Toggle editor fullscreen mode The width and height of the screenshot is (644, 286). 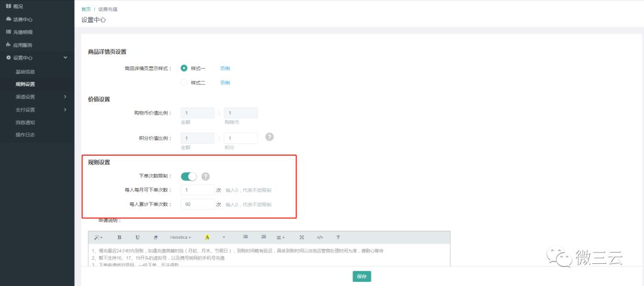pos(302,238)
